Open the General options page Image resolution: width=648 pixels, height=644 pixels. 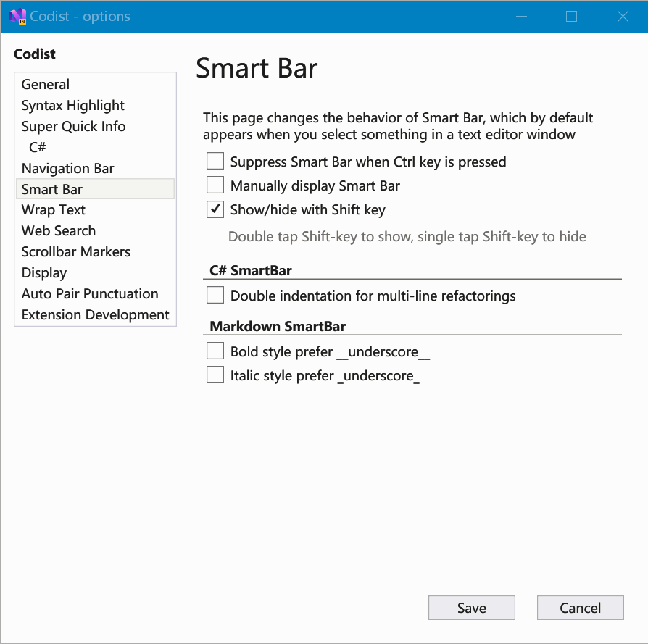pyautogui.click(x=95, y=84)
